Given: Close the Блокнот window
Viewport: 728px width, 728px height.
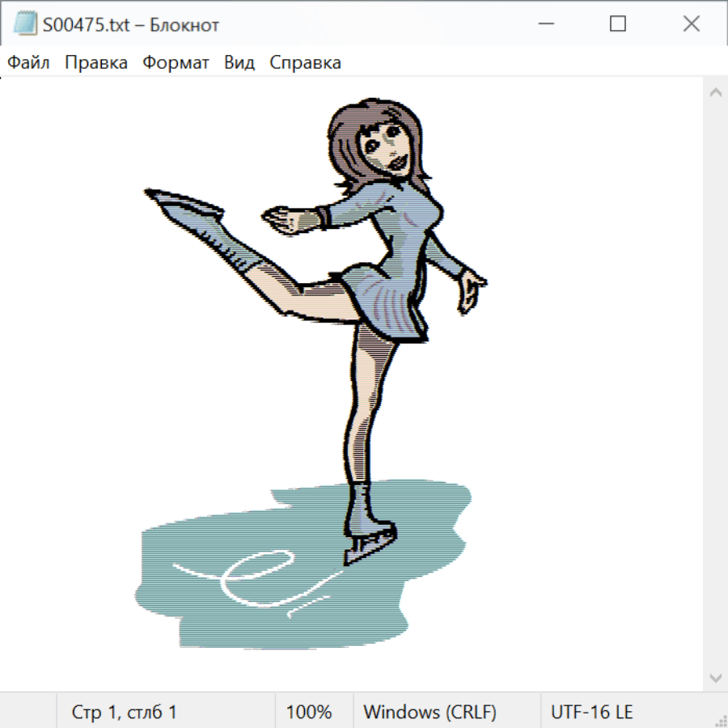Looking at the screenshot, I should 691,24.
